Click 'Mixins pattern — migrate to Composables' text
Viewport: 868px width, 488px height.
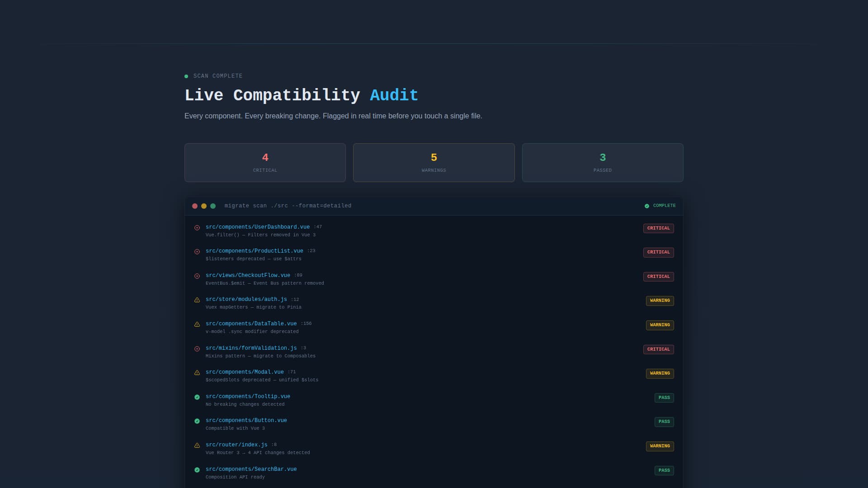point(261,356)
